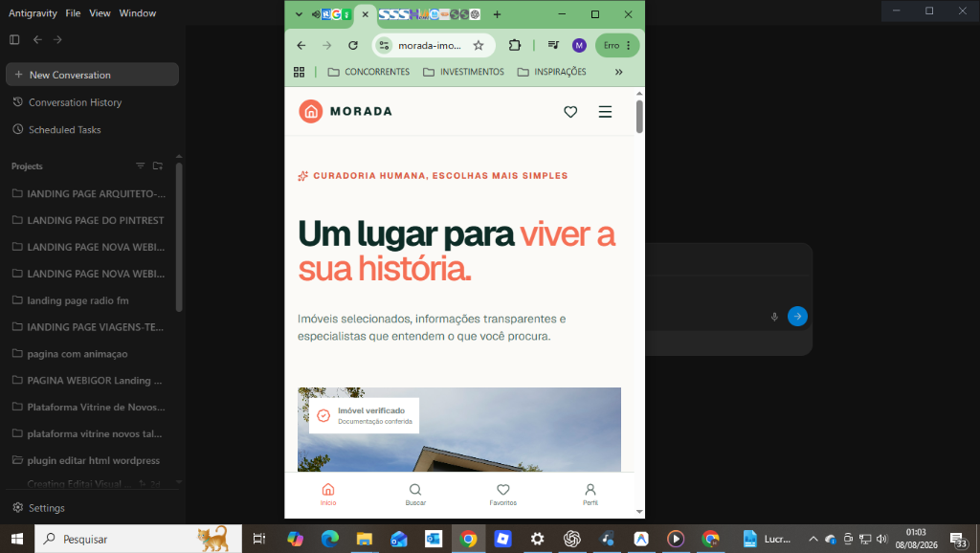Open the Antigravity Window menu
The image size is (980, 553).
(x=138, y=13)
